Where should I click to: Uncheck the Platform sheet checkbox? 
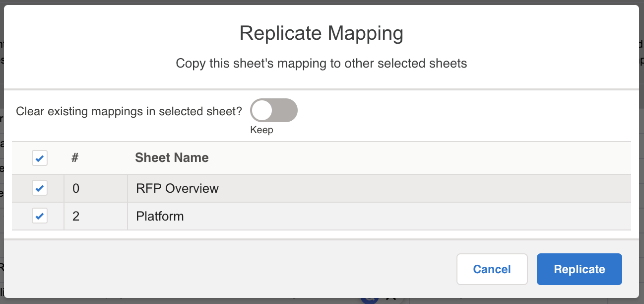pyautogui.click(x=40, y=216)
